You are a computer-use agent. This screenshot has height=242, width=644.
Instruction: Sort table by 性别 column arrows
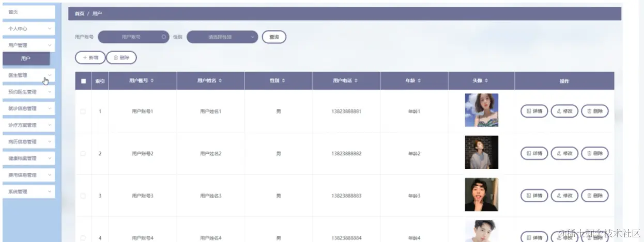(x=284, y=81)
